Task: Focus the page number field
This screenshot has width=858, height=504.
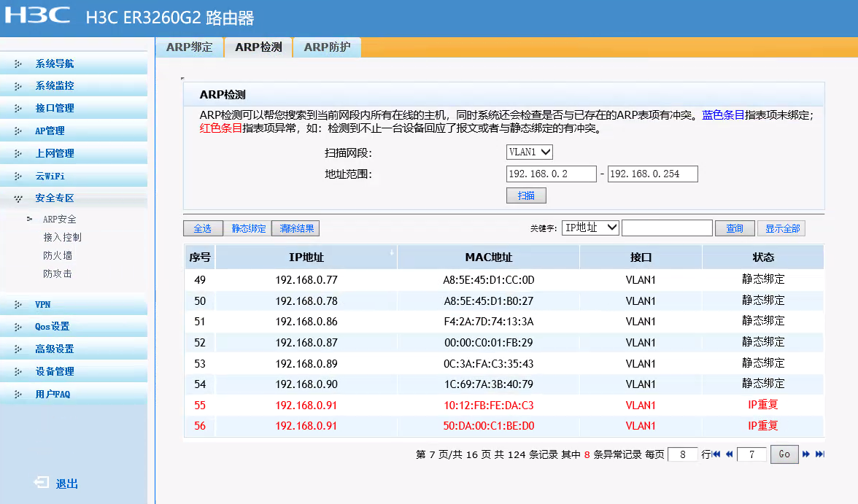Action: click(x=751, y=454)
